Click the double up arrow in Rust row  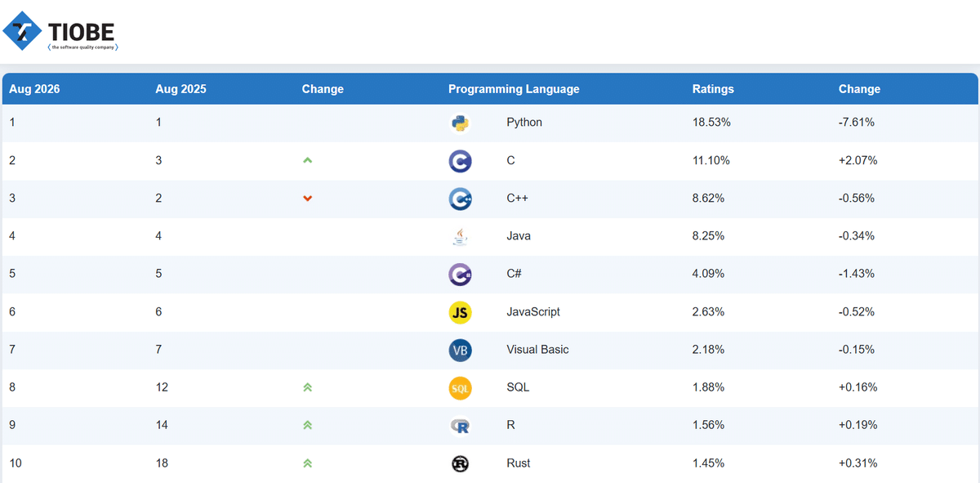(x=307, y=463)
